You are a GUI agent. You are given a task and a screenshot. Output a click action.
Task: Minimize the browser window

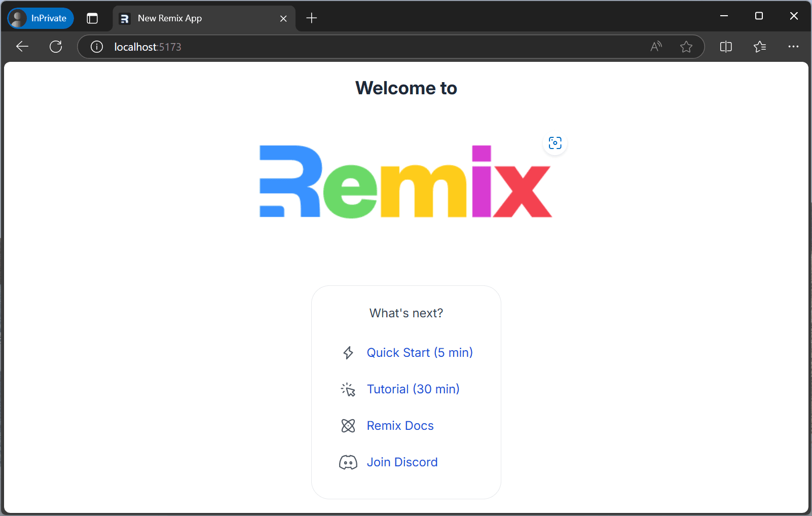click(724, 16)
